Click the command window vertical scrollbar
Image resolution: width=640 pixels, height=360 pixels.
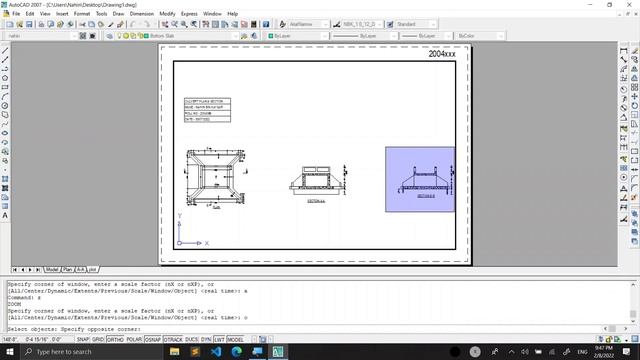(633, 303)
